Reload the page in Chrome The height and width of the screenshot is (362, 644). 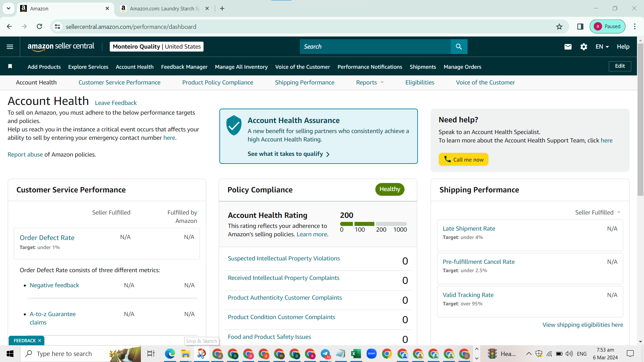(x=40, y=26)
